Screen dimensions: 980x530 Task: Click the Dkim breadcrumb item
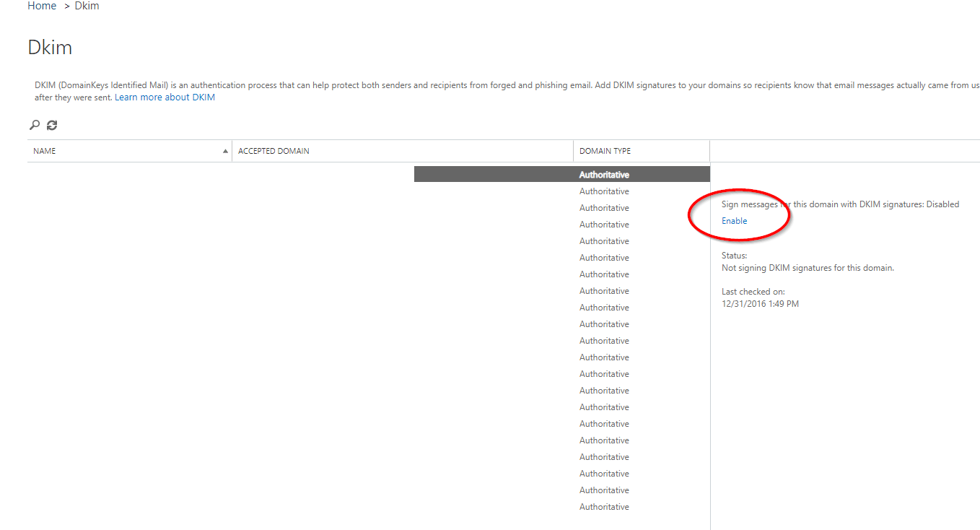point(87,6)
